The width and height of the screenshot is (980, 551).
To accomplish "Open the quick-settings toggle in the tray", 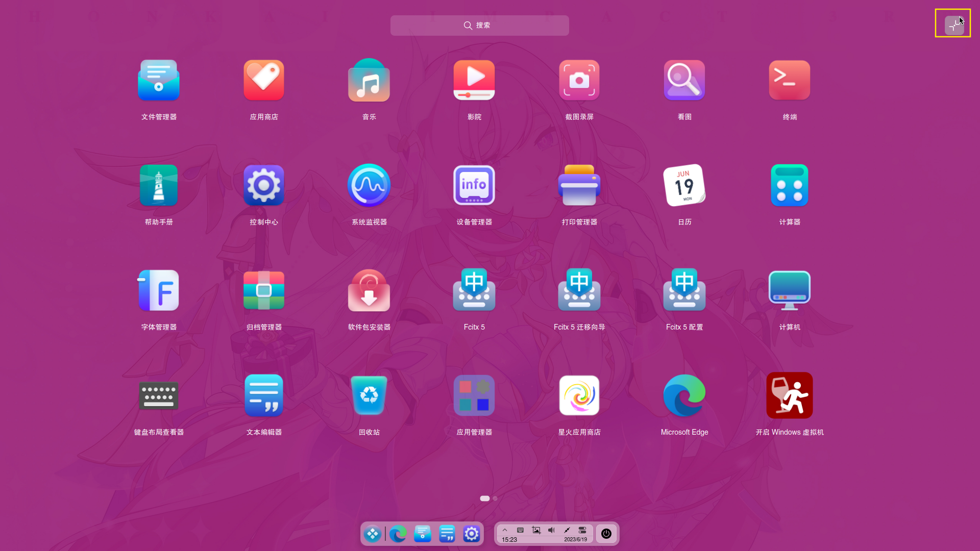I will [582, 530].
